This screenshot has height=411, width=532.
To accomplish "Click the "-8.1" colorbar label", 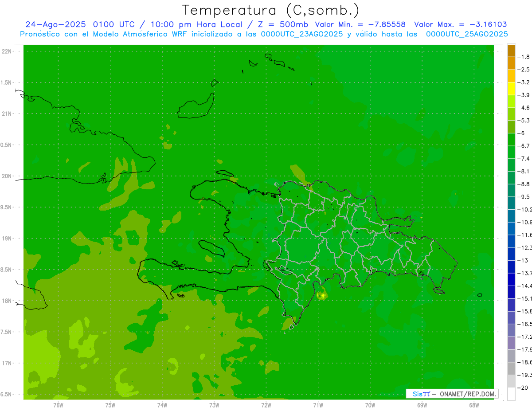I will point(524,171).
